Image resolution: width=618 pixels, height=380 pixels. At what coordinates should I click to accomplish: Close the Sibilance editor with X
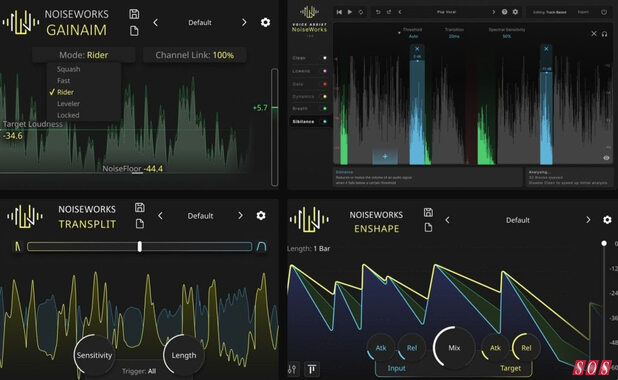[x=594, y=34]
